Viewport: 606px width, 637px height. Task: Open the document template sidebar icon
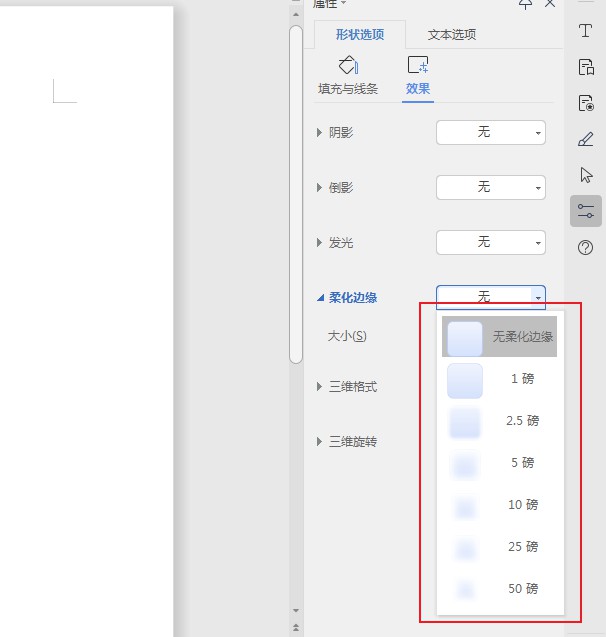click(x=586, y=67)
